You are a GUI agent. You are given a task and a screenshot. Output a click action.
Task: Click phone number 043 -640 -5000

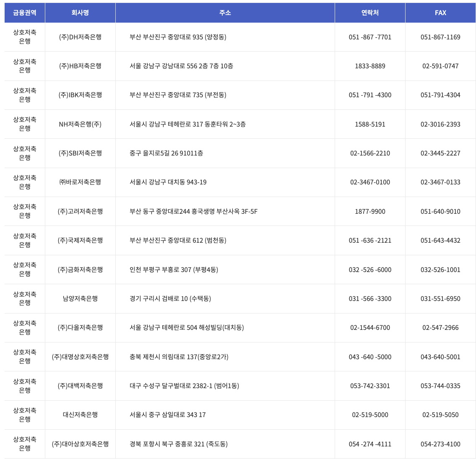370,357
